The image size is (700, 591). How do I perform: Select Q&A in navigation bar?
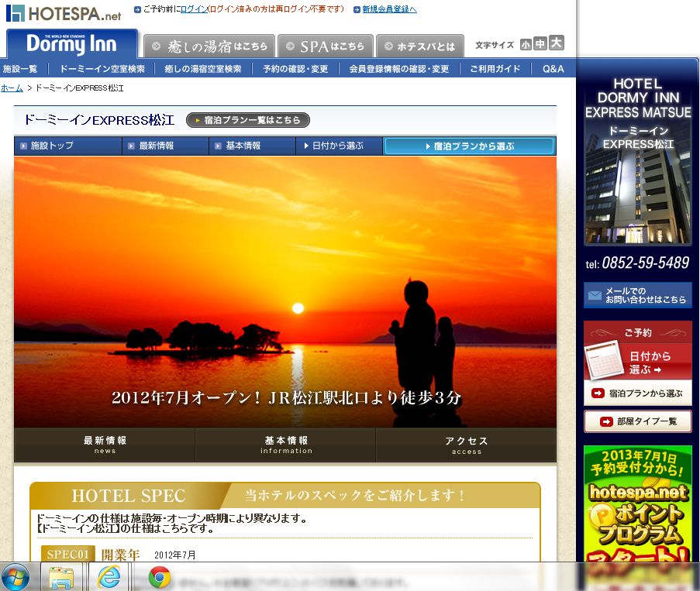553,69
